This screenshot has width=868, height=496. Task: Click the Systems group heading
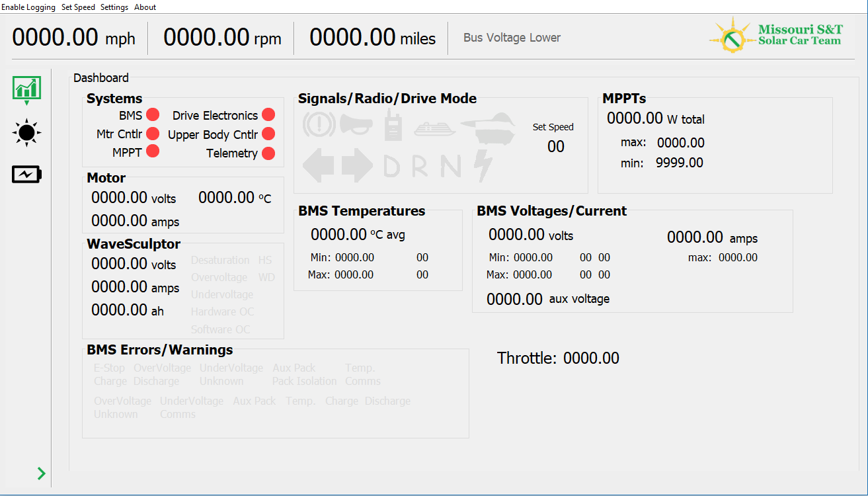tap(114, 99)
